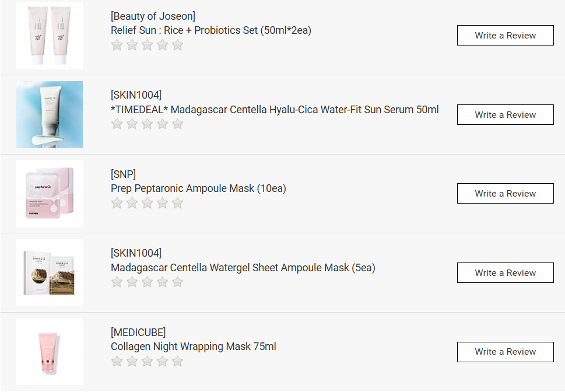Viewport: 565px width, 392px height.
Task: Give Beauty of Joseon set one star
Action: (x=117, y=45)
